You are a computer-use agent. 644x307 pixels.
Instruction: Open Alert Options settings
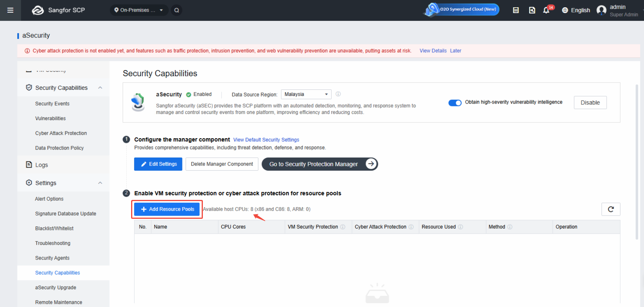[x=49, y=199]
